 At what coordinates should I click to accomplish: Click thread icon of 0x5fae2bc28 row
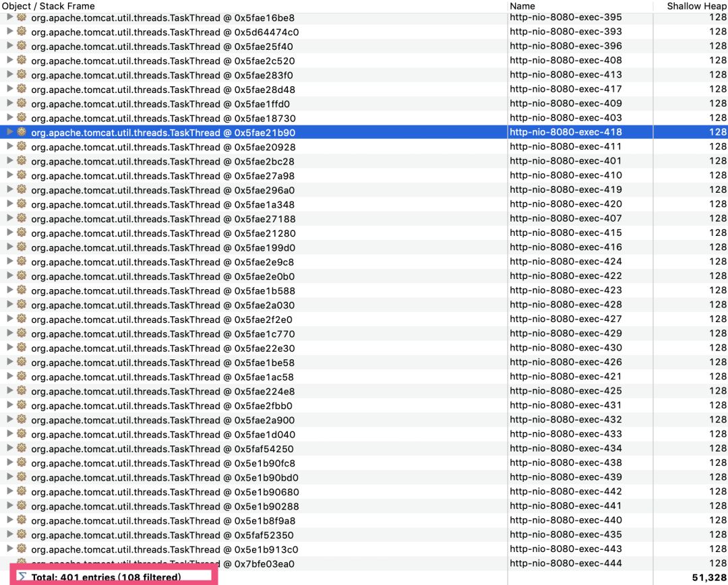(22, 161)
